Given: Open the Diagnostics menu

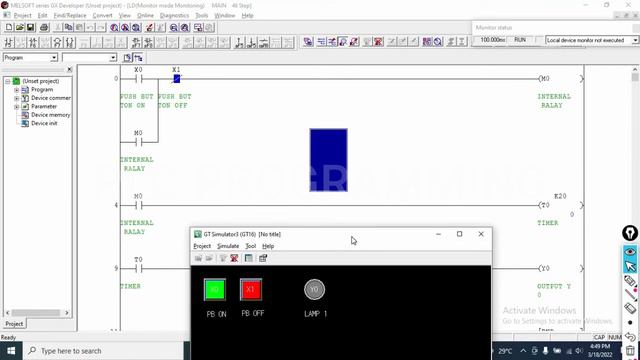Looking at the screenshot, I should [x=174, y=16].
